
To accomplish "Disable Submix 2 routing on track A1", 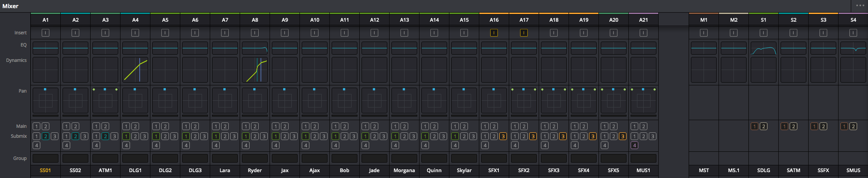I will (x=45, y=136).
